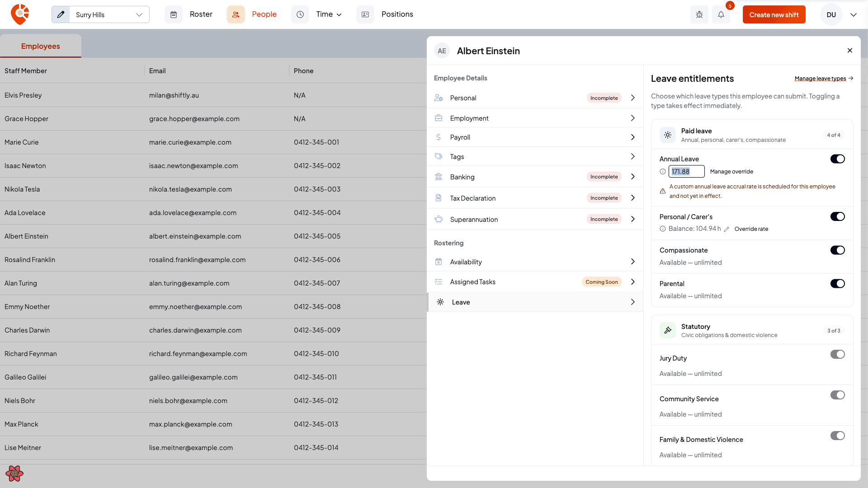Viewport: 868px width, 488px height.
Task: Click the pencil edit icon beside Surry Hills
Action: pyautogui.click(x=61, y=14)
